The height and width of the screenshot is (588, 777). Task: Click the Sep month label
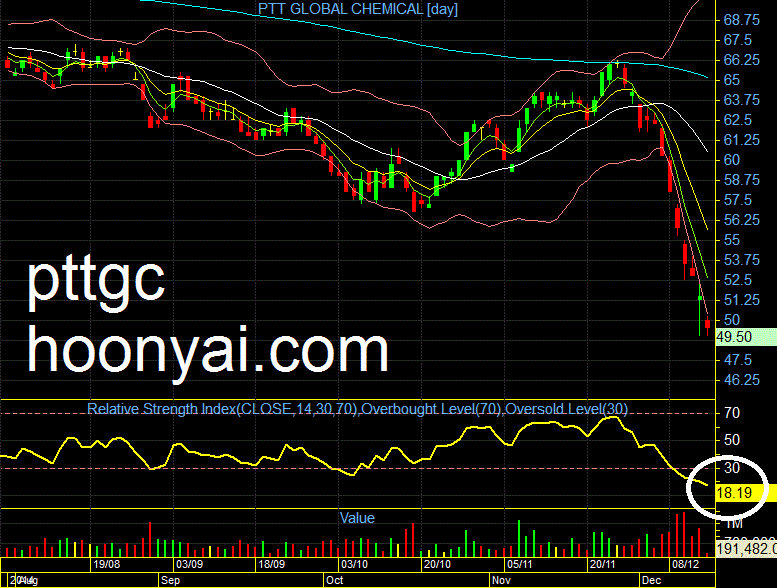tap(170, 581)
